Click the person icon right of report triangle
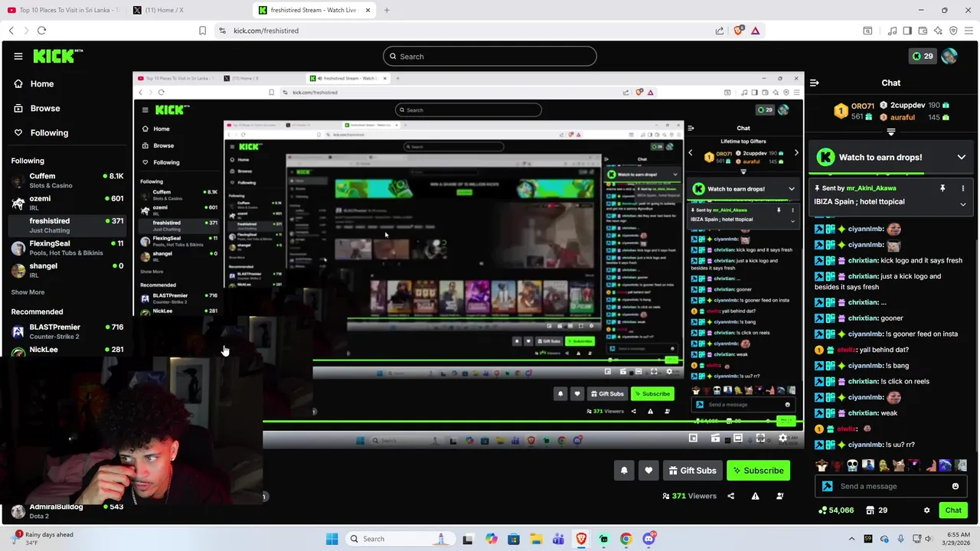Viewport: 980px width, 551px height. click(x=780, y=496)
